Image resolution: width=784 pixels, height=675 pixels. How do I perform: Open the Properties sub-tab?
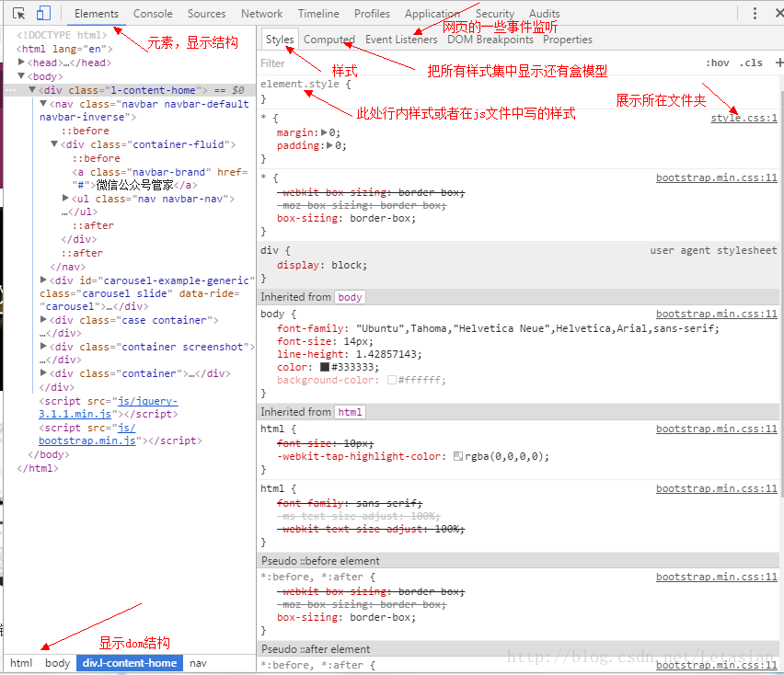pos(568,40)
